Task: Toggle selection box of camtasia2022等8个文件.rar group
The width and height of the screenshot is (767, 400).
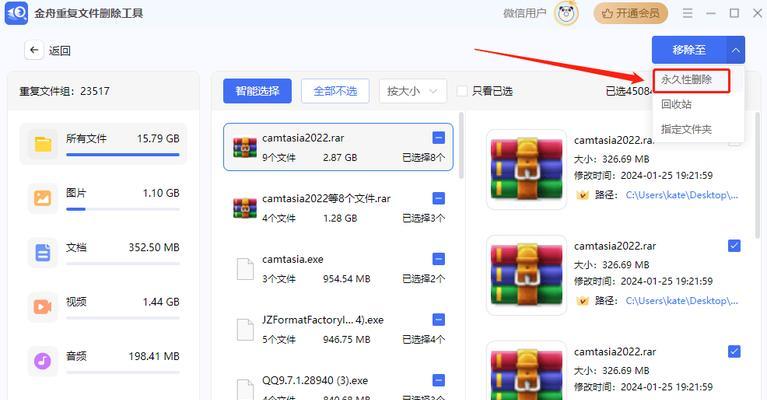Action: (439, 199)
